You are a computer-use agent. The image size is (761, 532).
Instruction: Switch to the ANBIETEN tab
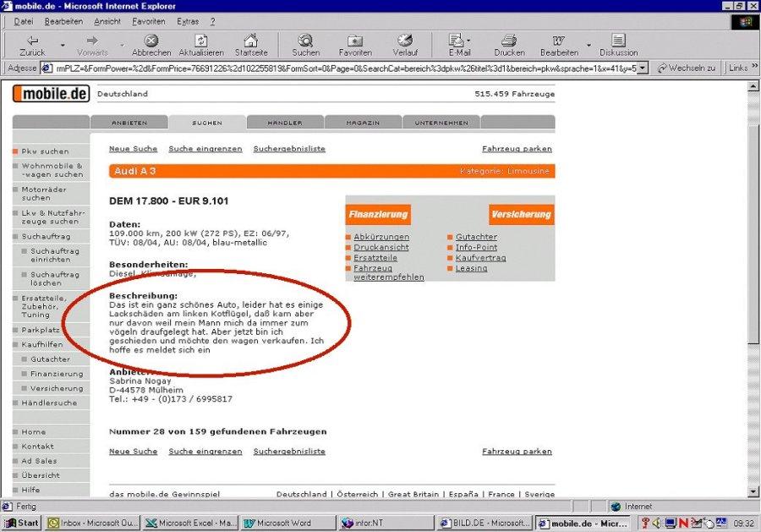pyautogui.click(x=129, y=123)
